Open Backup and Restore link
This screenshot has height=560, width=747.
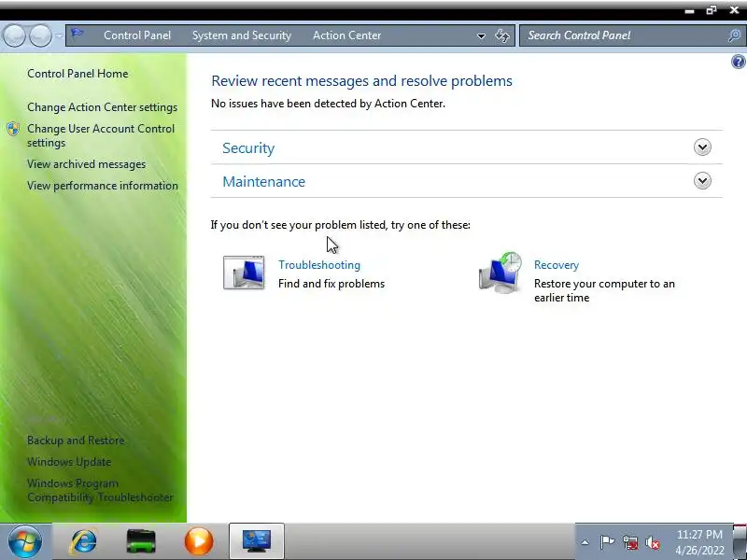[76, 440]
